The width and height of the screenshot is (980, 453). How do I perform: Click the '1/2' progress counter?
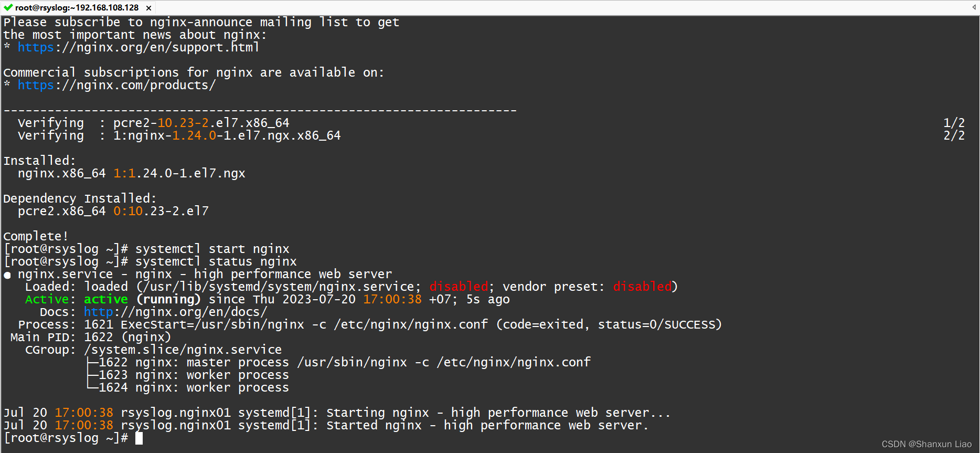(x=954, y=123)
